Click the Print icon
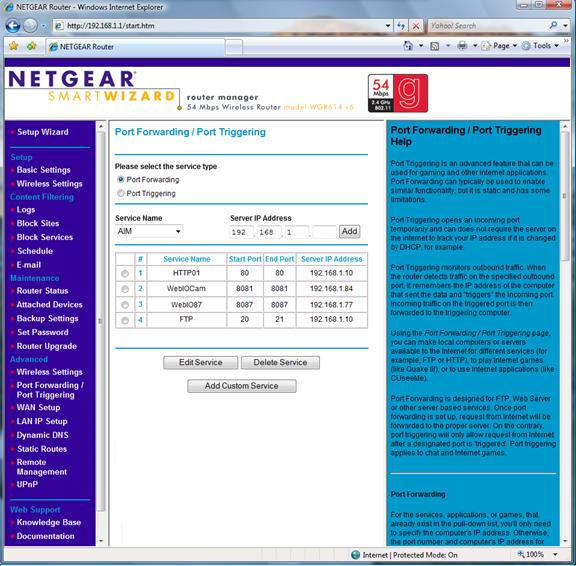This screenshot has height=566, width=576. (462, 46)
